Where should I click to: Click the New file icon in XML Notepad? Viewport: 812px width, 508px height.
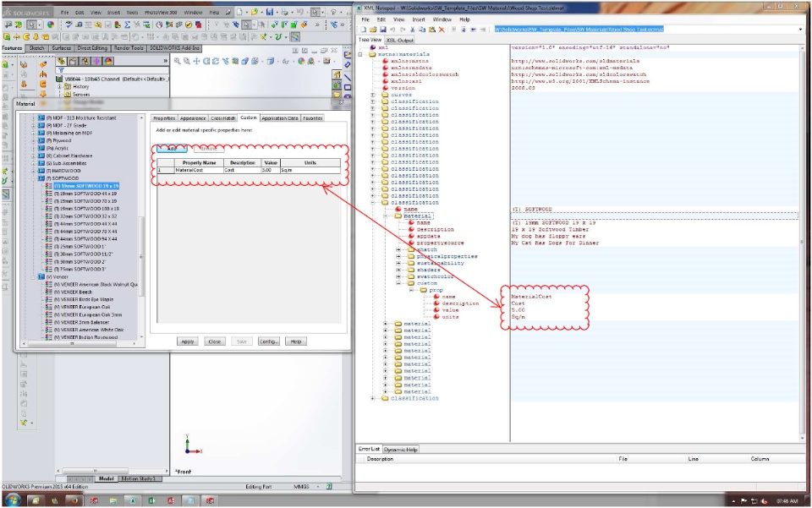[363, 30]
